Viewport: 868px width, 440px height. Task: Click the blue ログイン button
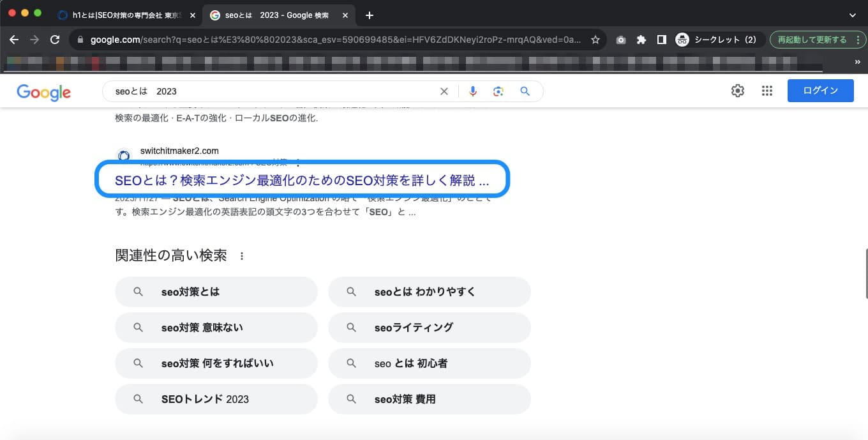click(820, 91)
